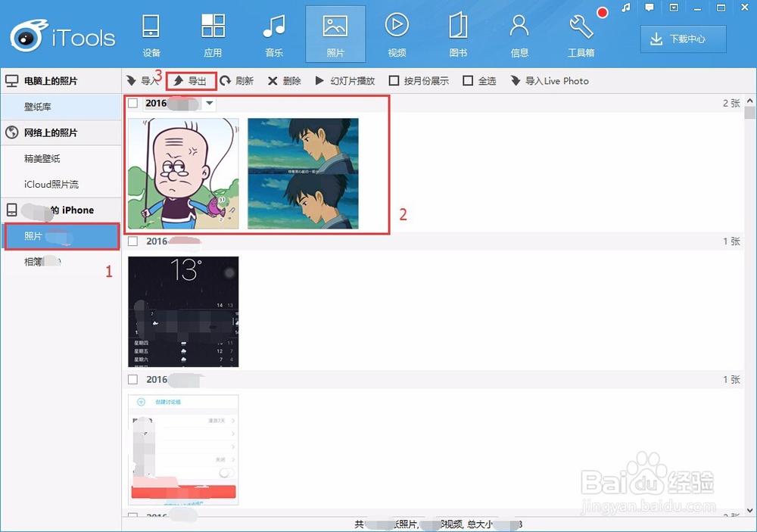Select the anime boy thumbnail
The image size is (757, 532).
(x=304, y=174)
